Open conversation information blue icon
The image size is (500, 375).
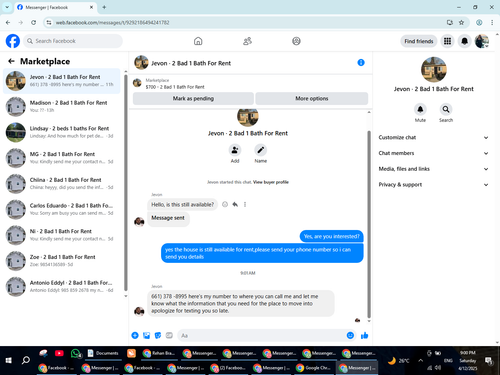(361, 63)
